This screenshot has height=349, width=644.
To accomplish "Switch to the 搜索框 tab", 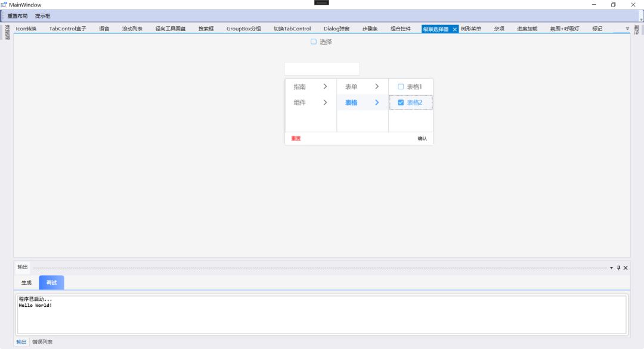I will point(206,29).
